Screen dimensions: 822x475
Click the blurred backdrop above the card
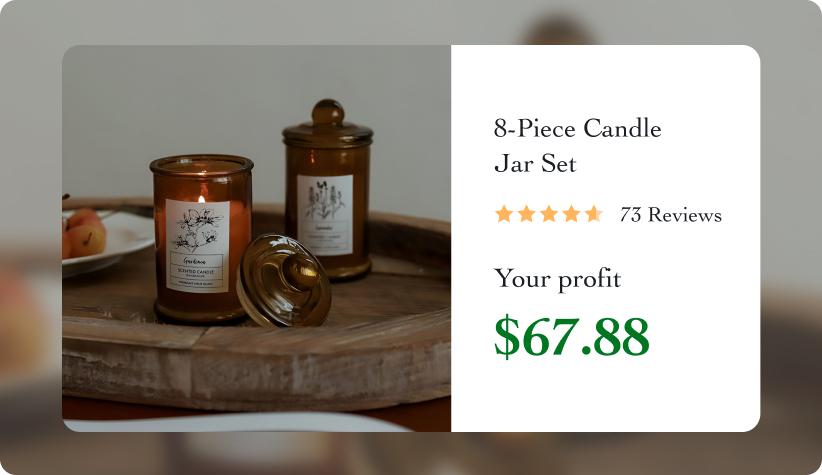[x=411, y=22]
